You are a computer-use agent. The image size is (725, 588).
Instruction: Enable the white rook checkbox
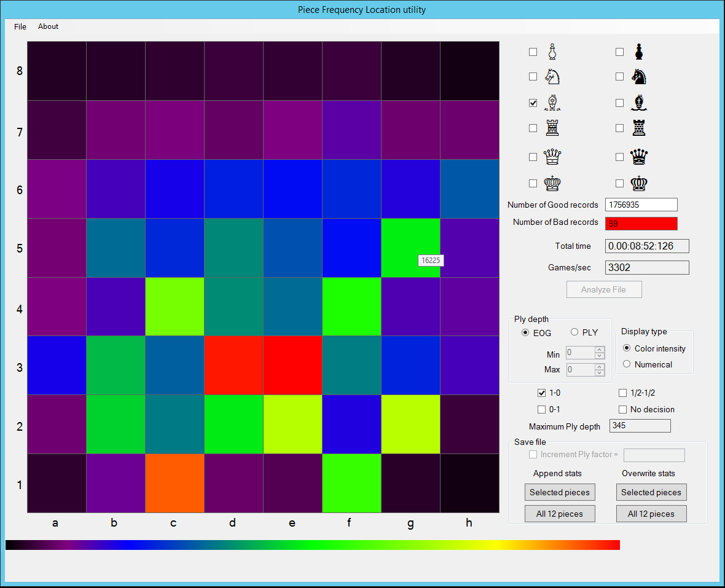tap(533, 128)
